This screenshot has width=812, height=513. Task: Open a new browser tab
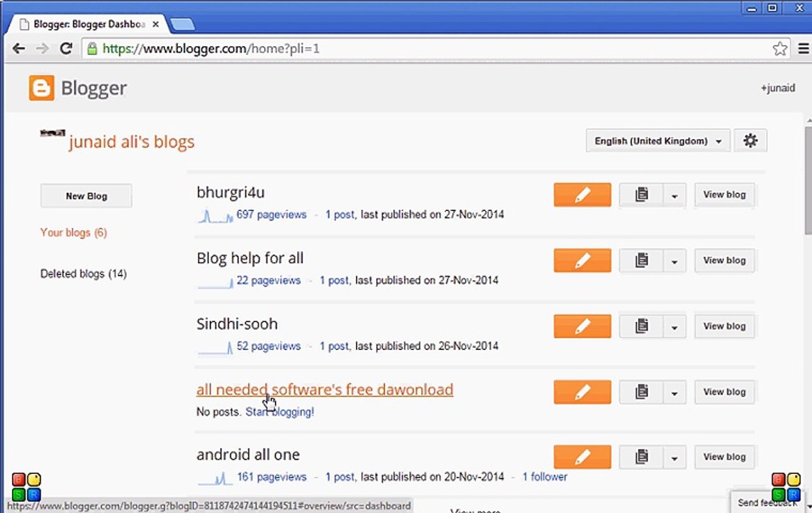click(182, 24)
